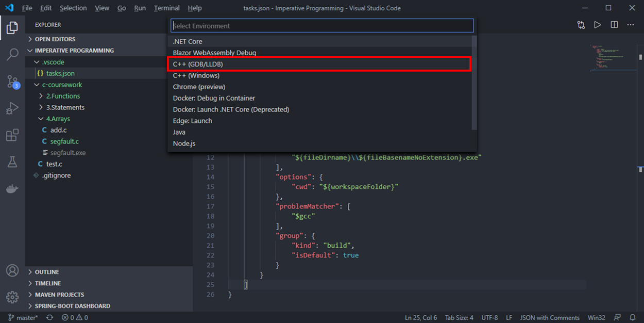The height and width of the screenshot is (323, 644).
Task: Select C++ (Windows) environment
Action: click(320, 75)
